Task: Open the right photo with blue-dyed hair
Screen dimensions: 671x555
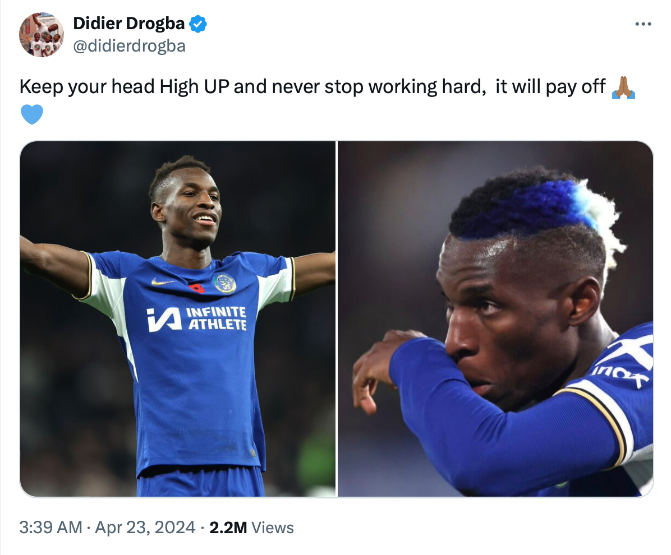Action: point(496,319)
